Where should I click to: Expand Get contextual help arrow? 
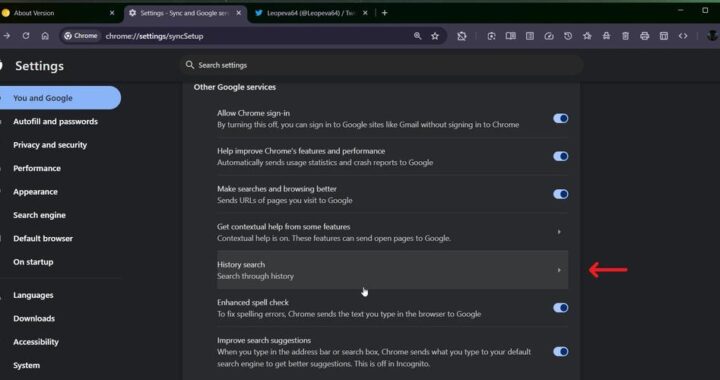point(559,232)
